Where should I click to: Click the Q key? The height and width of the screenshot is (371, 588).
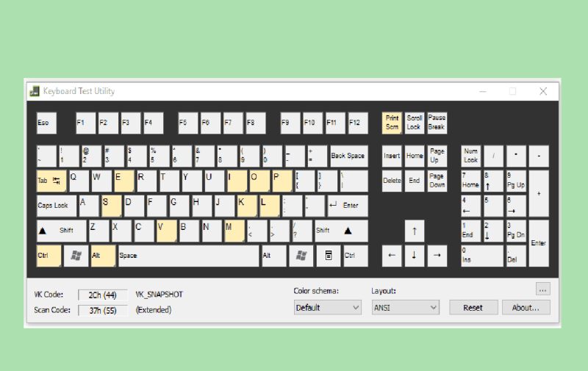coord(79,181)
